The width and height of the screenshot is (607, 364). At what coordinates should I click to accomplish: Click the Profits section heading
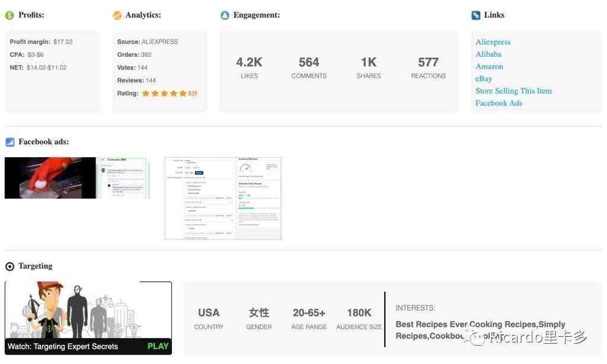tap(31, 15)
